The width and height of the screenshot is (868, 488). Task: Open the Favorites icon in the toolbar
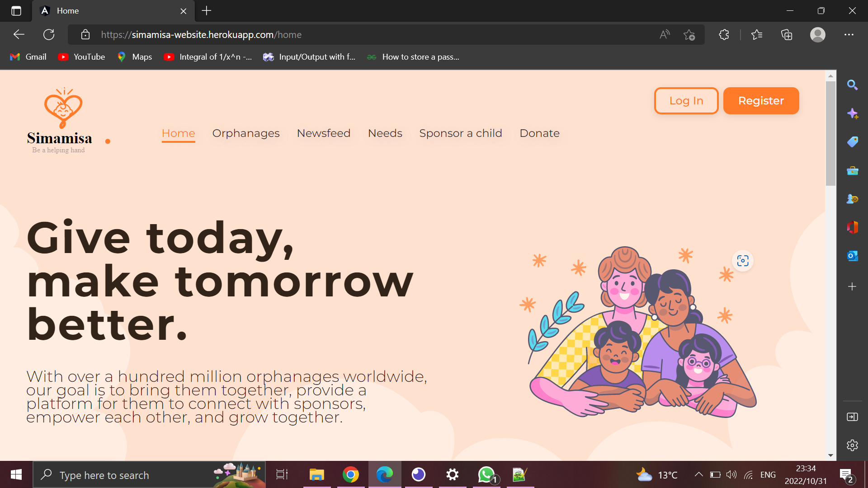click(x=757, y=34)
